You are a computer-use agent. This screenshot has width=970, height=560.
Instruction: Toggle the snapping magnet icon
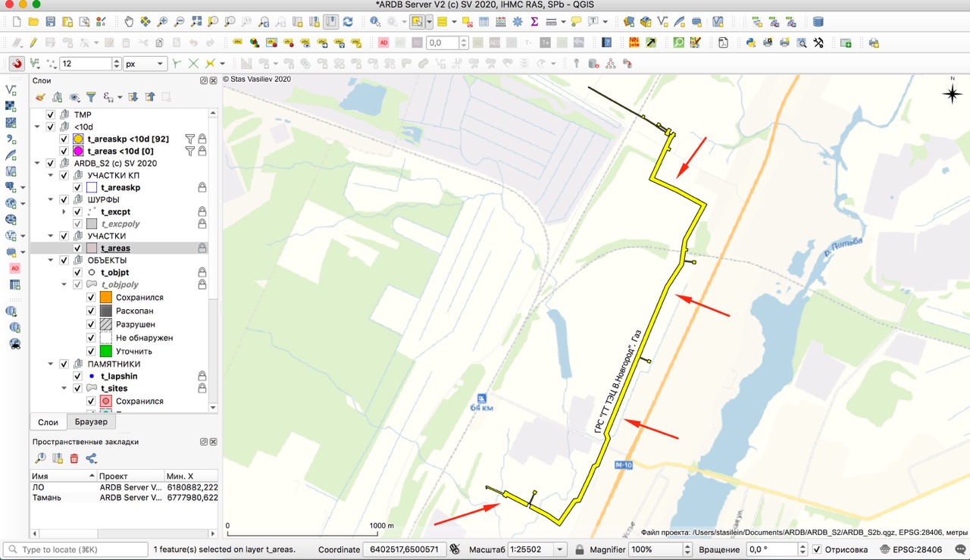coord(16,64)
